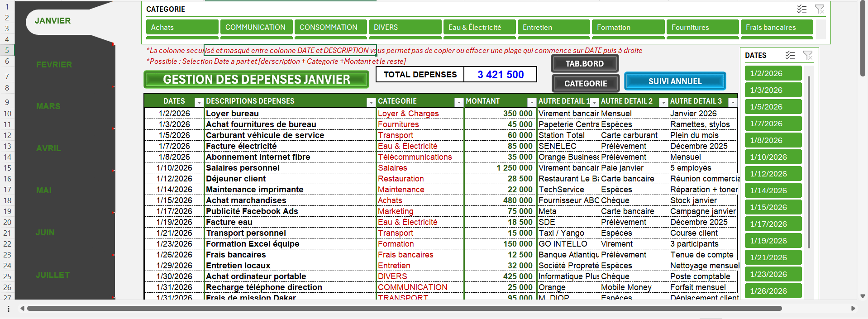This screenshot has height=319, width=868.
Task: Click the horizontal scrollbar thumb
Action: (x=404, y=309)
